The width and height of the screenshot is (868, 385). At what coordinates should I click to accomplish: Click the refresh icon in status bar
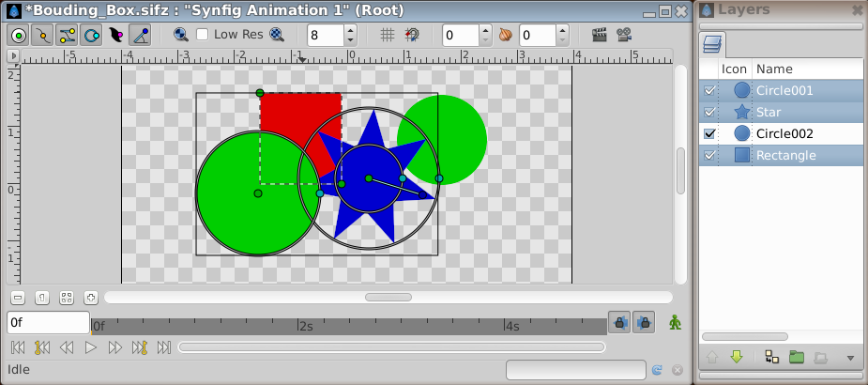click(x=657, y=370)
